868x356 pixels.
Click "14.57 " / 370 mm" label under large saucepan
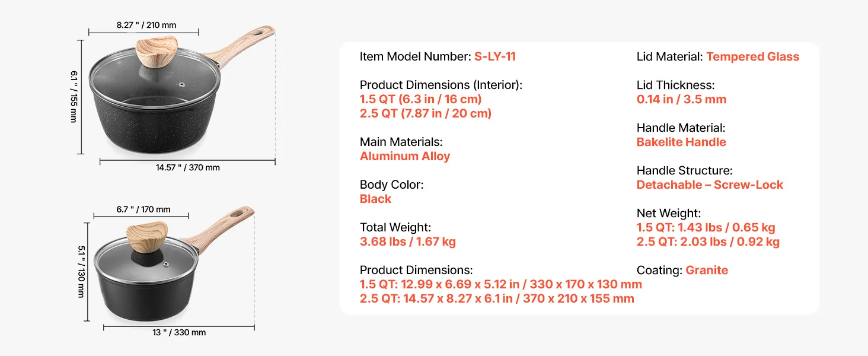[188, 167]
